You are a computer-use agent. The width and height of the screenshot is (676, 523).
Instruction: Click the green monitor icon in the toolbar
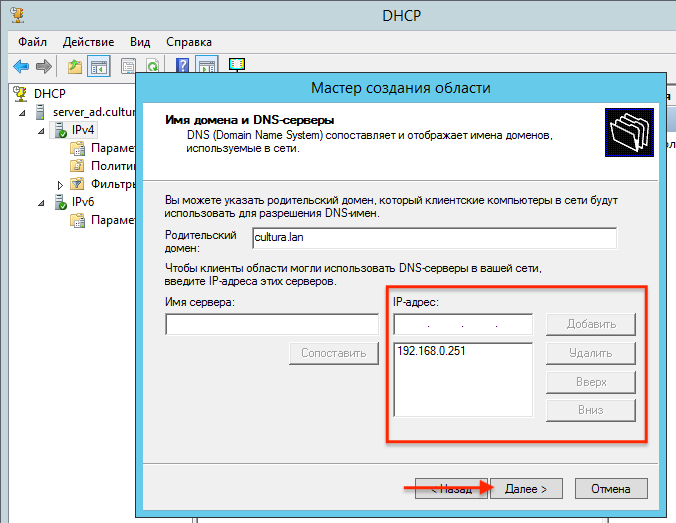[236, 65]
